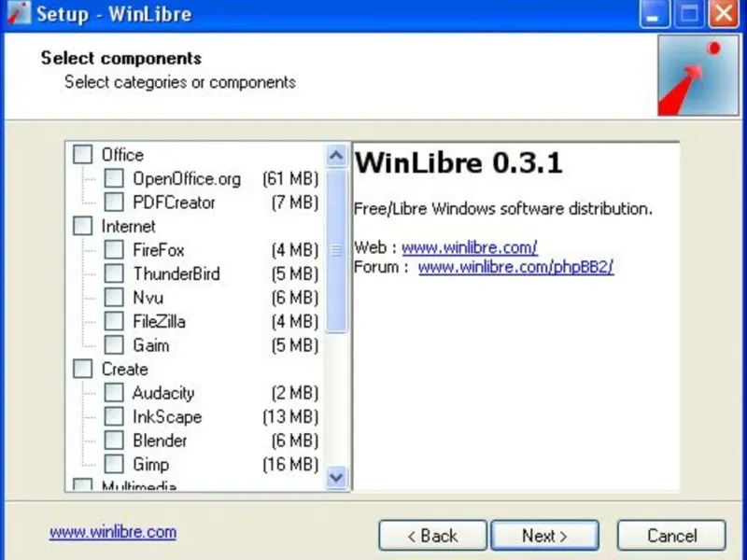The height and width of the screenshot is (560, 747).
Task: Tick the Office category checkbox
Action: (82, 154)
